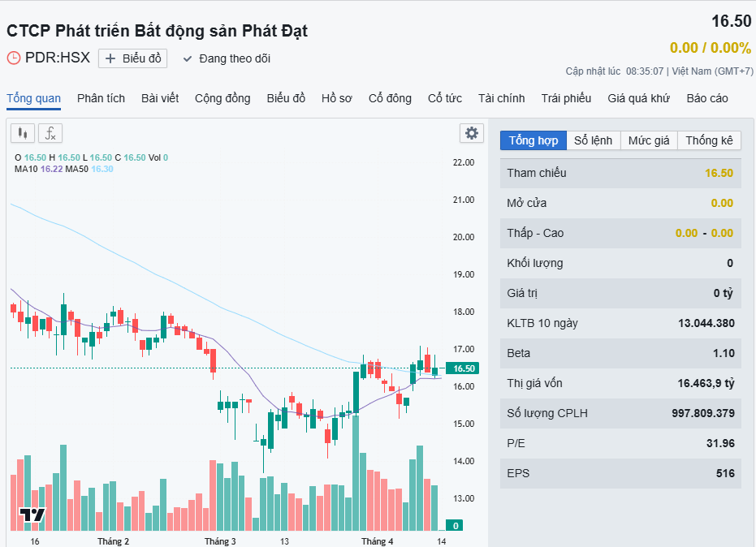Screen dimensions: 756x547
Task: Go to the Tài chính tab
Action: coord(501,98)
